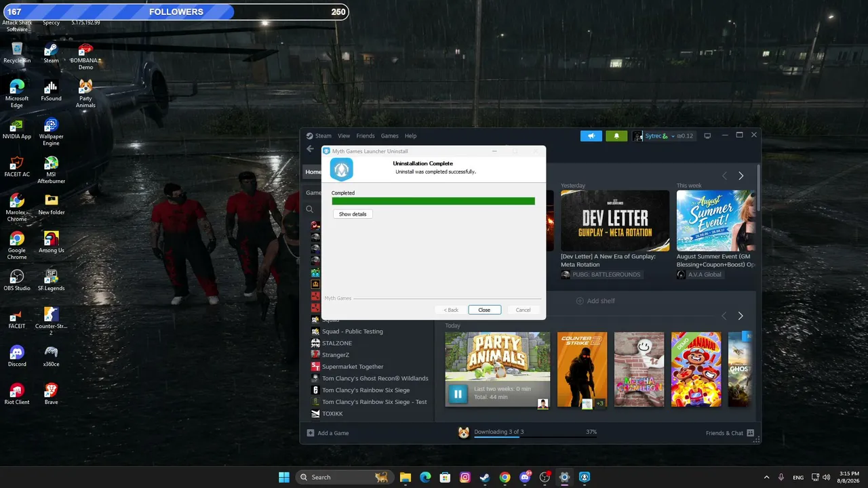Launch Among Us desktop shortcut
The image size is (868, 488).
[x=51, y=243]
